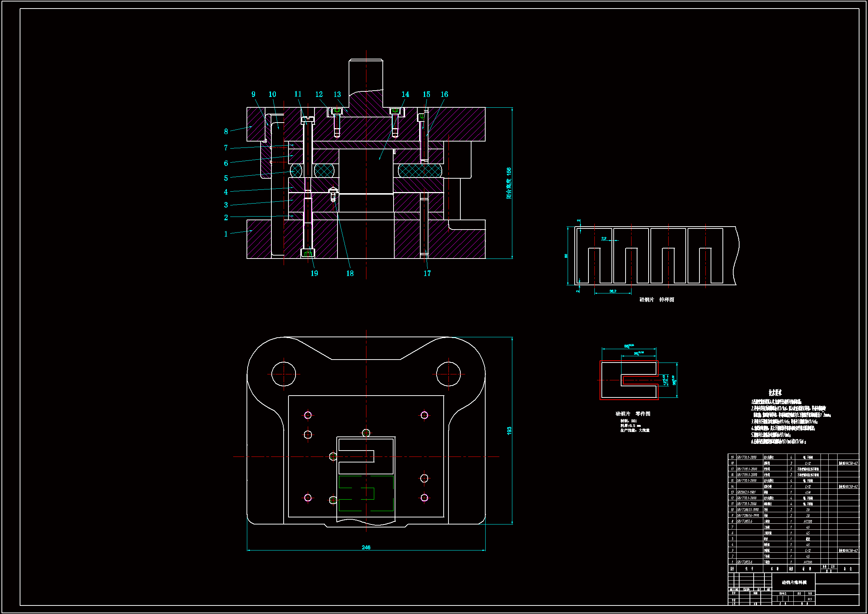
Task: Select the right guide pillar circle in plan view
Action: click(x=448, y=374)
